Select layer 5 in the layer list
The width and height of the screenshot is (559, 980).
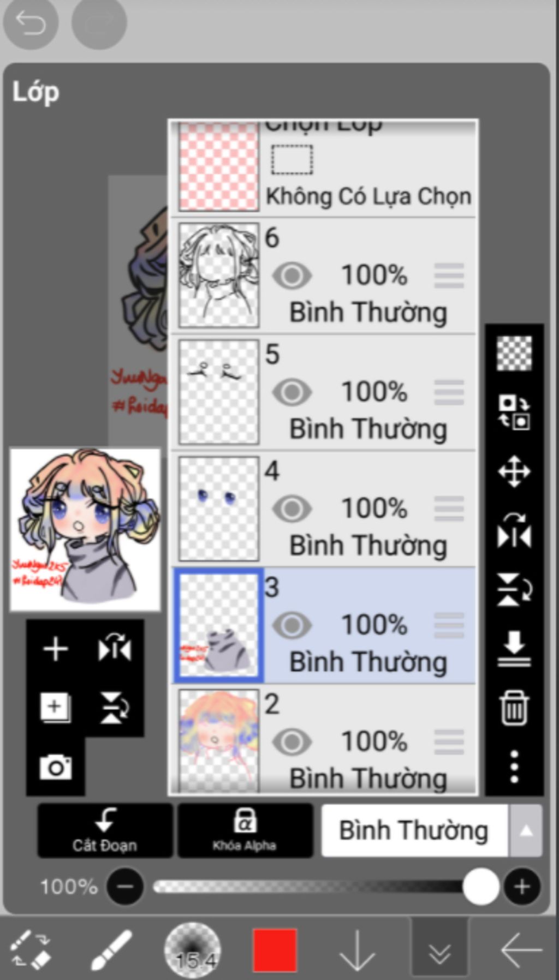point(324,392)
